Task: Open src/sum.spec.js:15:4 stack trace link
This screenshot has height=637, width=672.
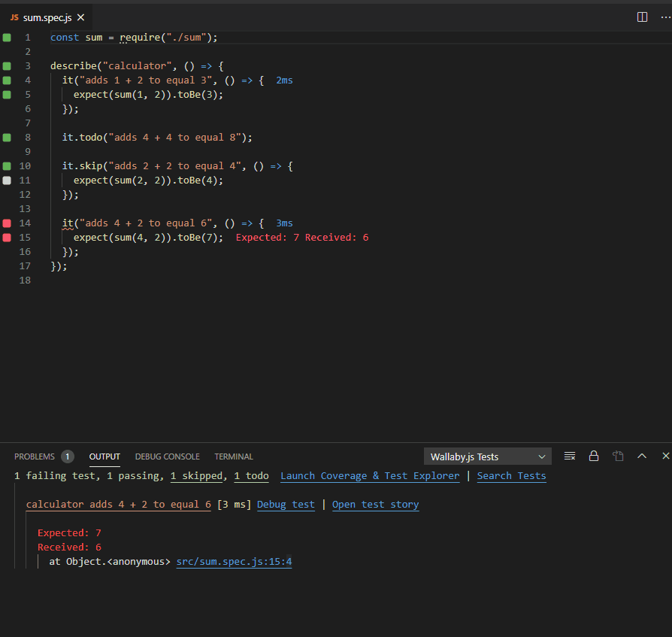Action: [234, 562]
